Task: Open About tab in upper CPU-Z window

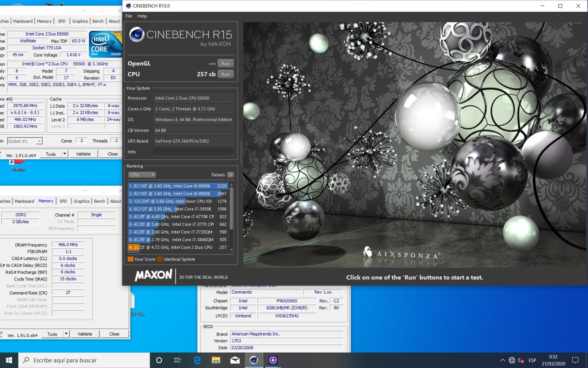Action: point(114,21)
